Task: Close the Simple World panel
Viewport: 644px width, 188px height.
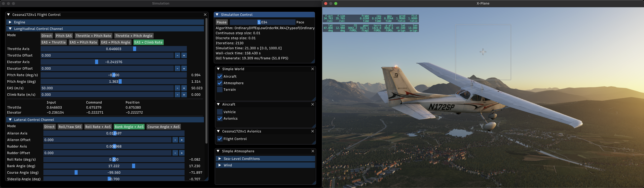Action: 313,69
